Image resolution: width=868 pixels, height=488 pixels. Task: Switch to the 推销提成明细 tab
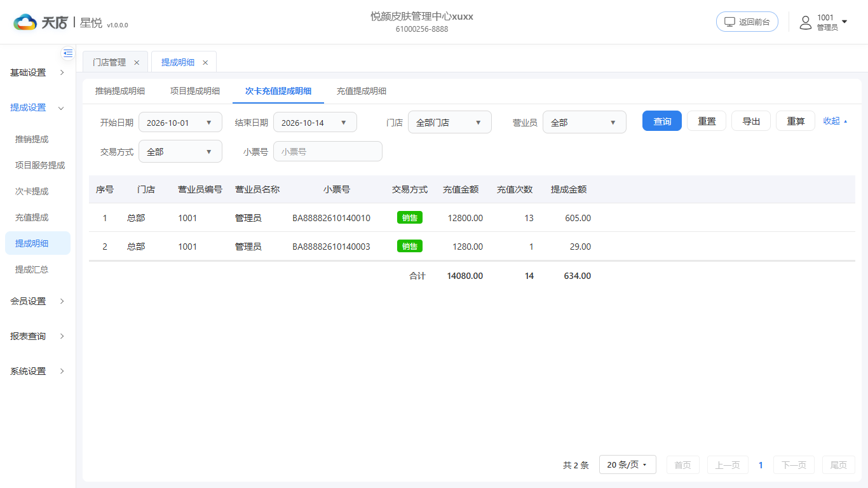click(120, 91)
